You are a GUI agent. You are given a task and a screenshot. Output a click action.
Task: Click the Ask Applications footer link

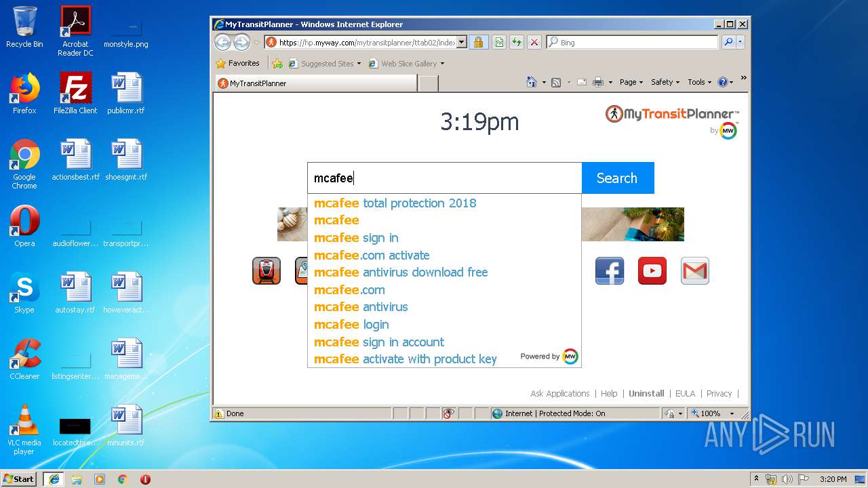click(560, 394)
